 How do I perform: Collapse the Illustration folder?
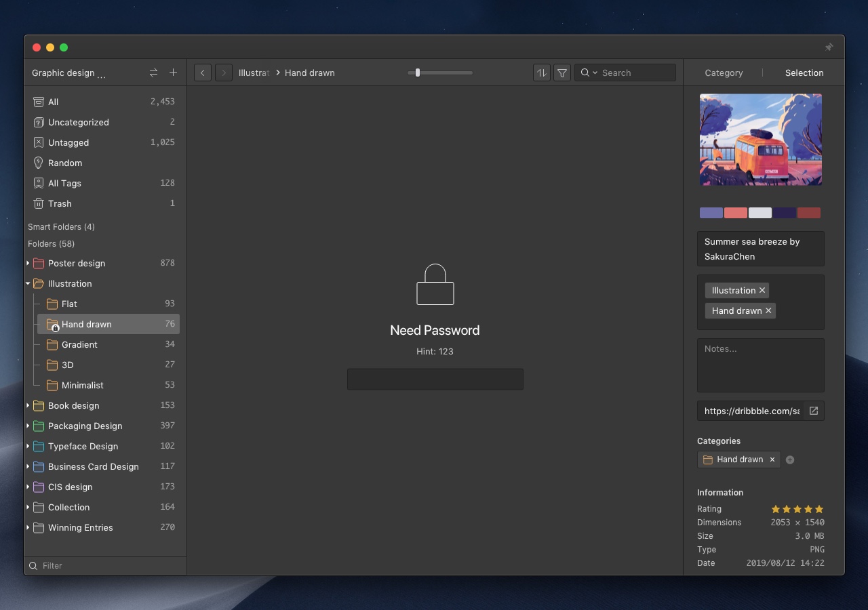28,283
